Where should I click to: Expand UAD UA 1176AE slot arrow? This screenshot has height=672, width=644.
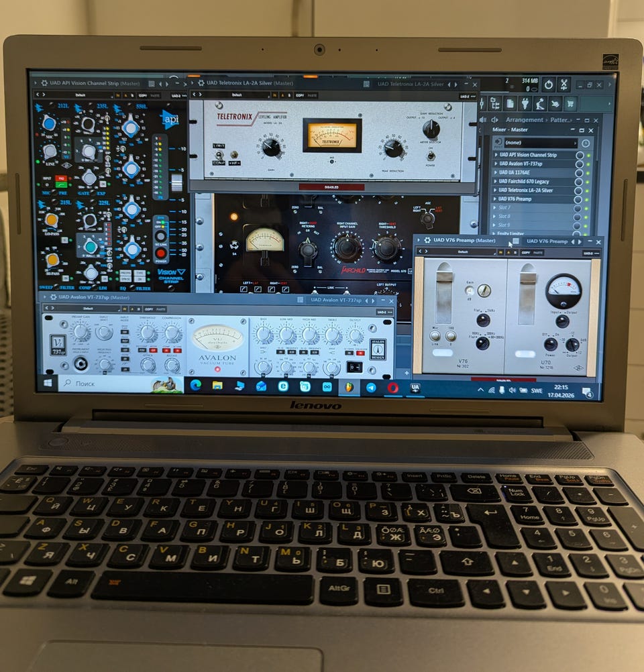click(x=496, y=172)
